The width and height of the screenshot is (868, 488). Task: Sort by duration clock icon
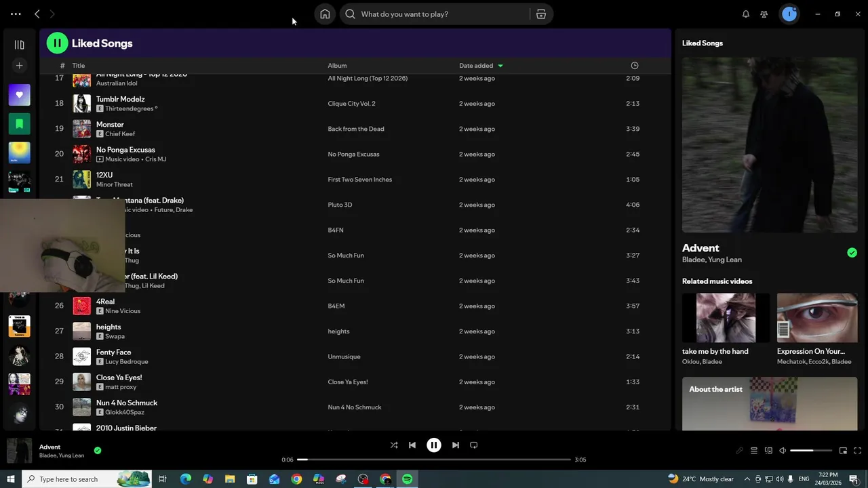tap(635, 66)
